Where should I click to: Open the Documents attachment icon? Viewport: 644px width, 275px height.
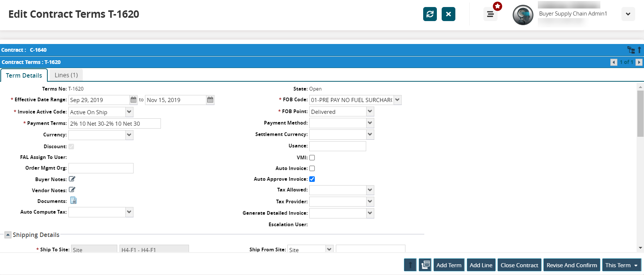73,200
